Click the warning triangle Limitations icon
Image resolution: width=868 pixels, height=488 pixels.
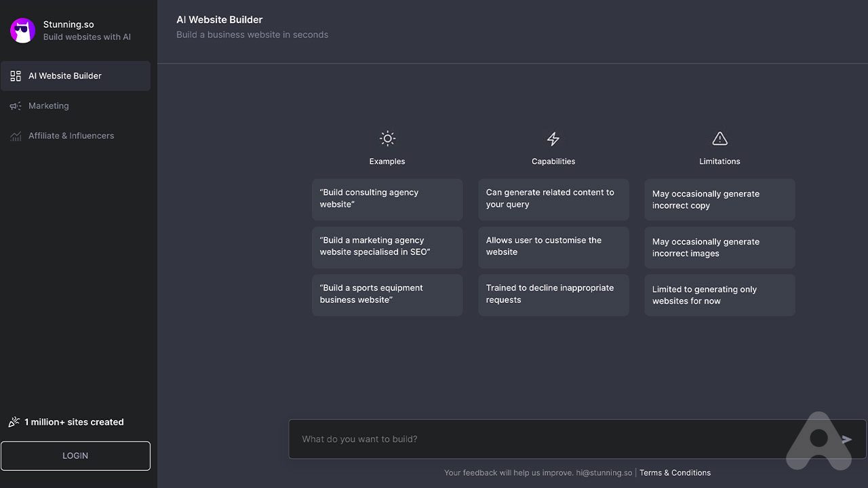coord(719,139)
